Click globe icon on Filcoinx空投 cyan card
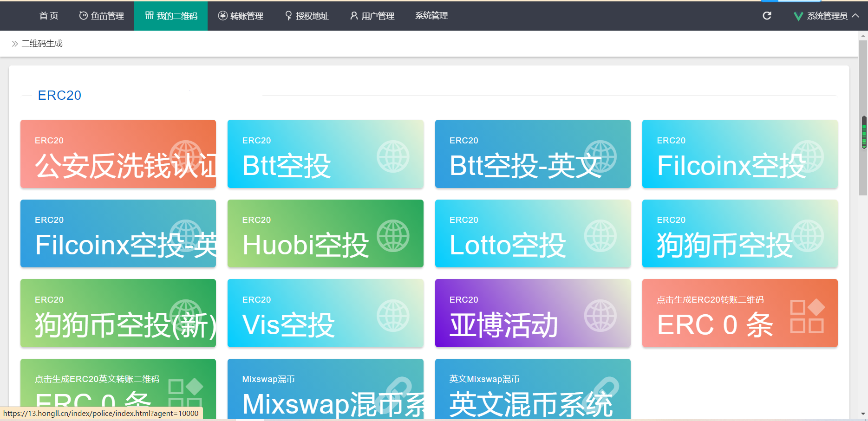 click(x=808, y=156)
